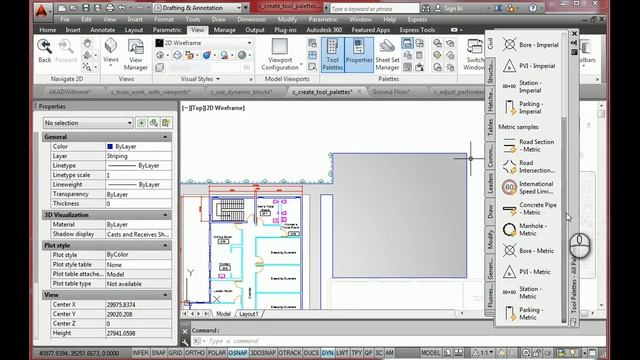Click the Pan hand tool icon
This screenshot has height=360, width=640.
click(x=87, y=43)
